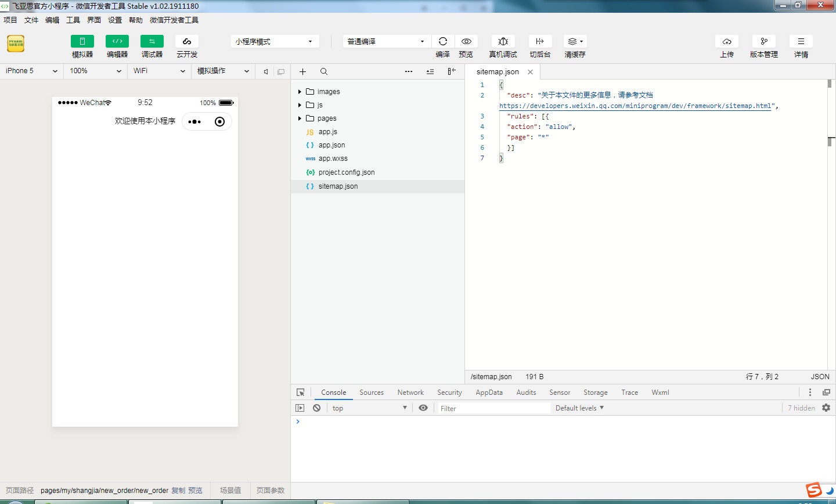Click the plus icon to add a new file

(x=302, y=71)
